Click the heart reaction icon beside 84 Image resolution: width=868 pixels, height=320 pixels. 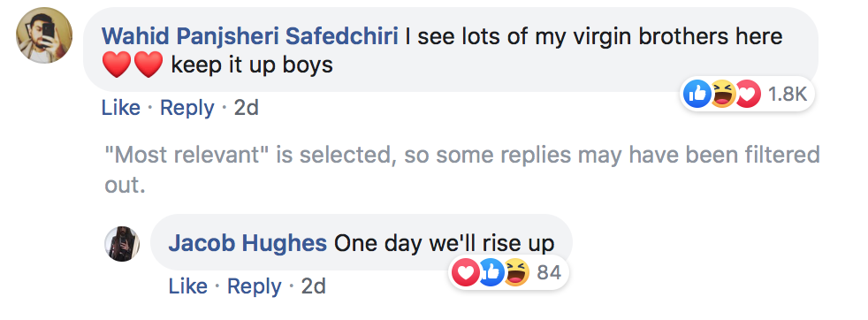click(466, 272)
